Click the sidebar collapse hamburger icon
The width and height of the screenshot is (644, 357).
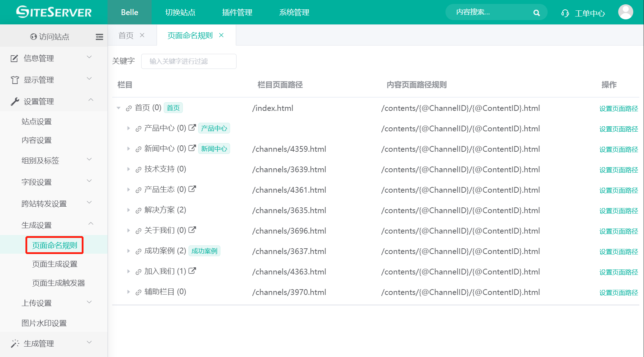99,37
